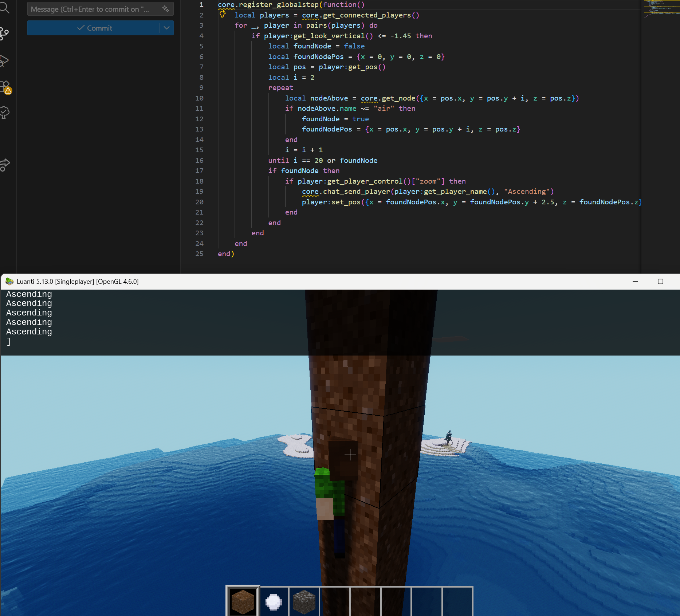Select the cobblestone hotbar slot
Viewport: 680px width, 616px height.
[304, 601]
